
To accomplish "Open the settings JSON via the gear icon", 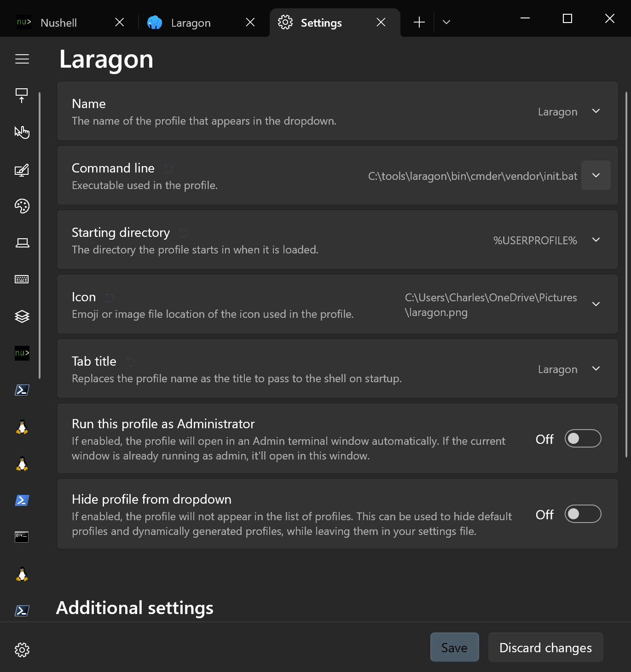I will [22, 650].
